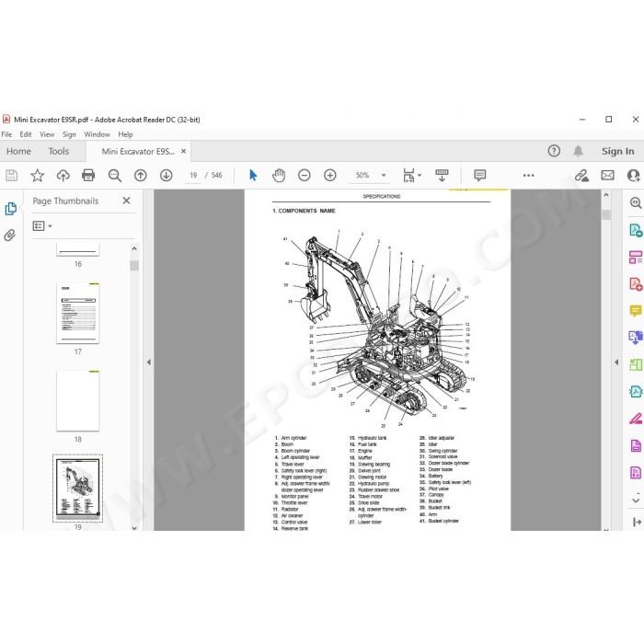Upload file to cloud icon
644x644 pixels.
[63, 176]
